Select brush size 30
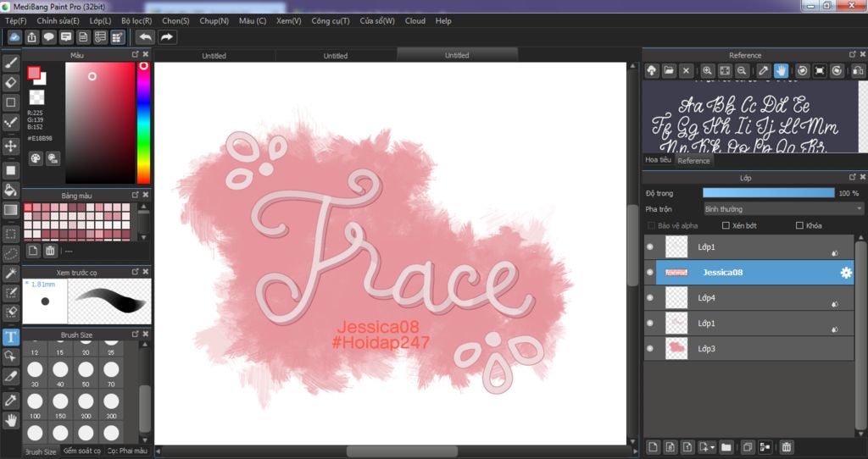This screenshot has height=459, width=868. pos(35,373)
